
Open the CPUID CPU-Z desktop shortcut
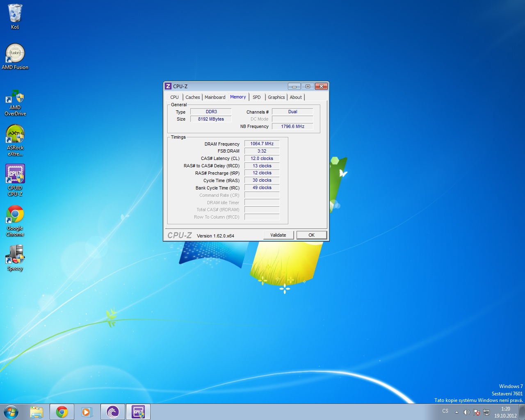[x=15, y=180]
